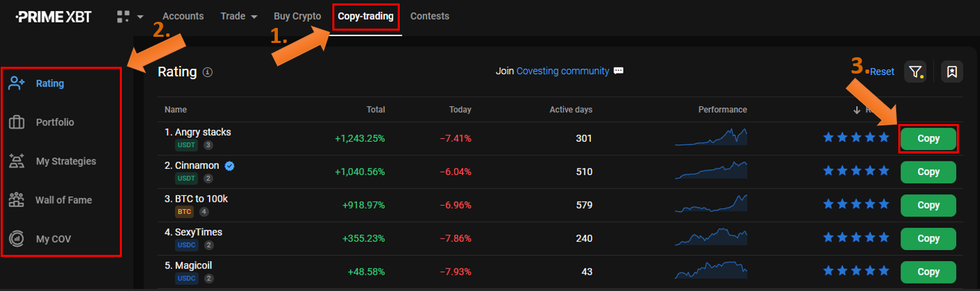Open Wall of Fame in the sidebar
The height and width of the screenshot is (291, 980).
point(63,200)
